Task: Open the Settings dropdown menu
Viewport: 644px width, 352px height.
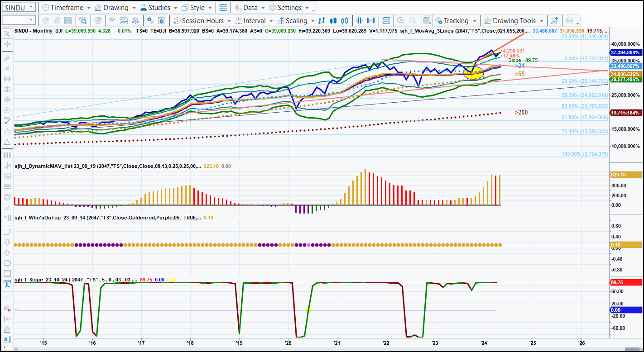Action: pos(289,8)
